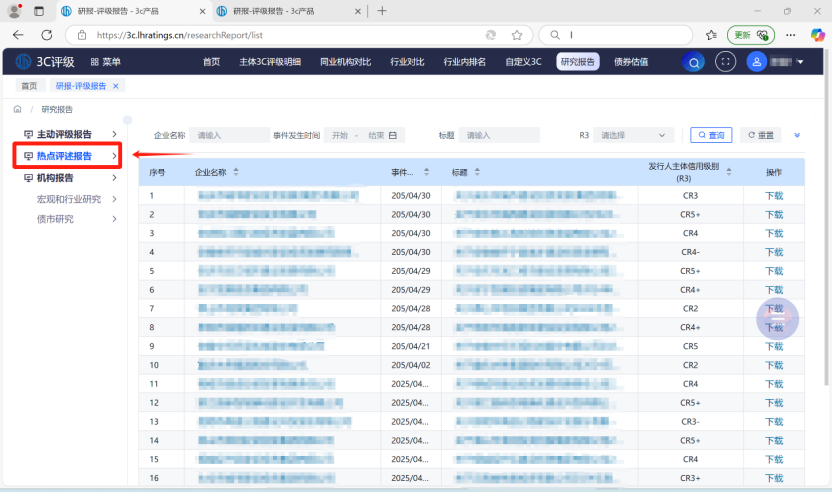The width and height of the screenshot is (832, 492).
Task: Click the 企业名称 input field
Action: (230, 135)
